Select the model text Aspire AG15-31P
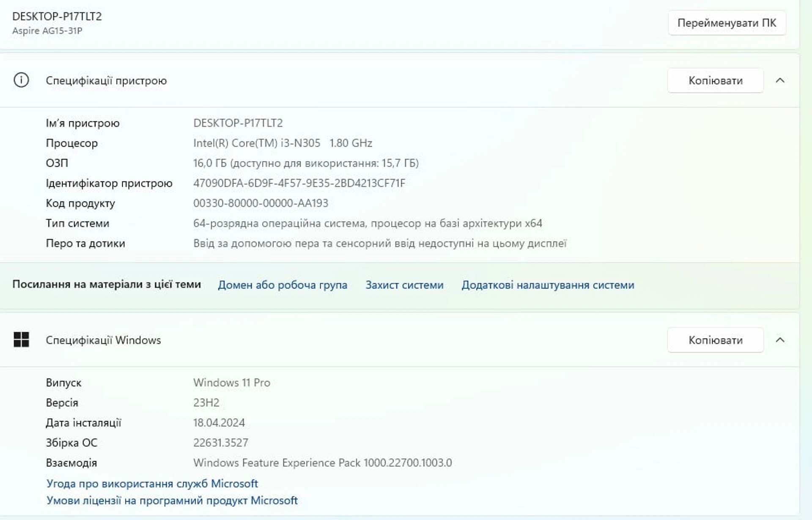 click(47, 31)
